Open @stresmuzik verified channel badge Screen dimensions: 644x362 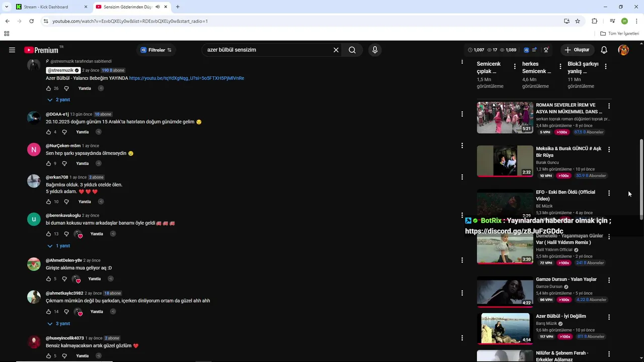pos(77,70)
